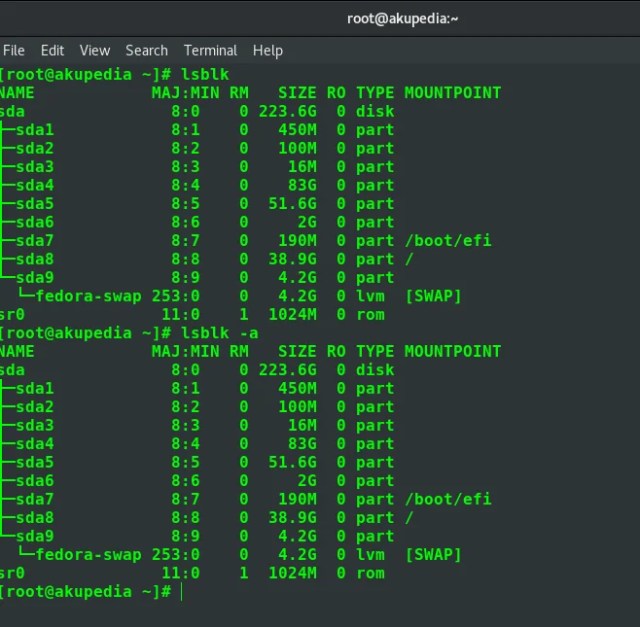The width and height of the screenshot is (640, 627).
Task: Open the File menu
Action: [x=14, y=51]
